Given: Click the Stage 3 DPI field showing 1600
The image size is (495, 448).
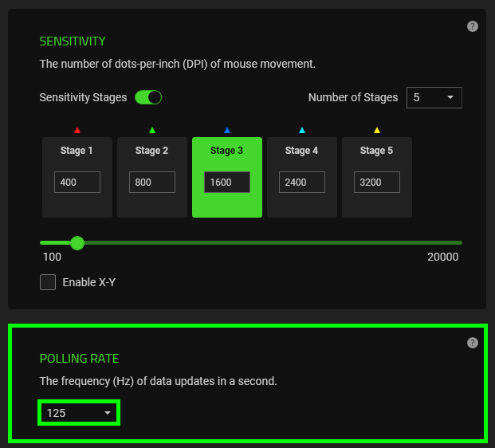Looking at the screenshot, I should 227,183.
